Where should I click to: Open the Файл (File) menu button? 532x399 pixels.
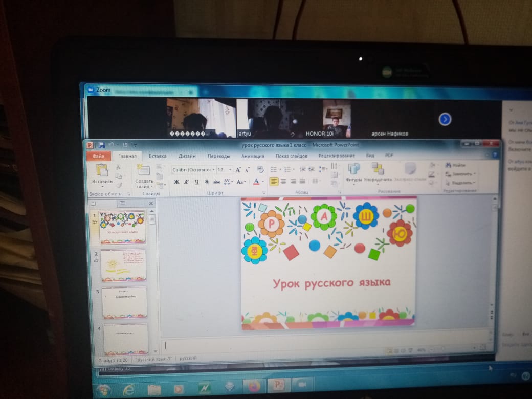(98, 156)
